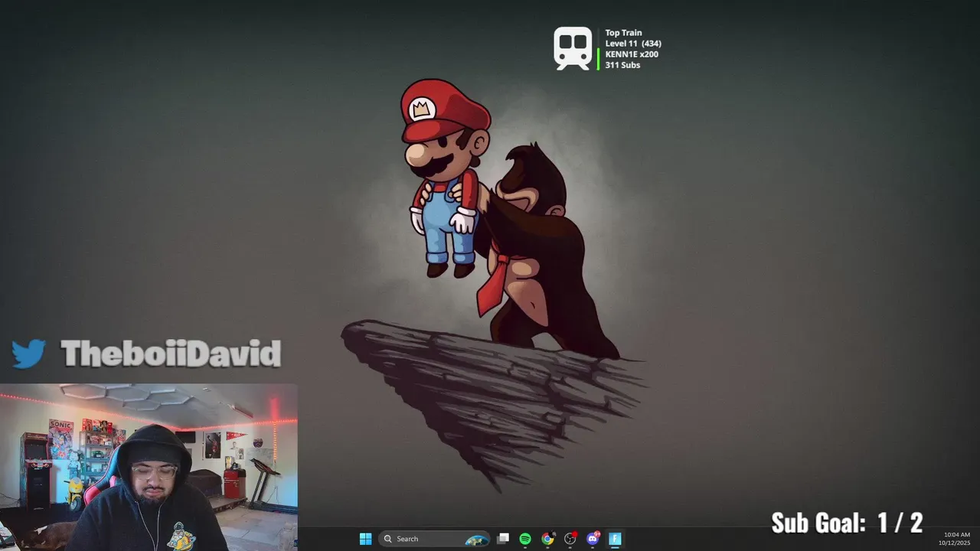Open the Fortnite app in taskbar
The image size is (980, 551).
(614, 539)
